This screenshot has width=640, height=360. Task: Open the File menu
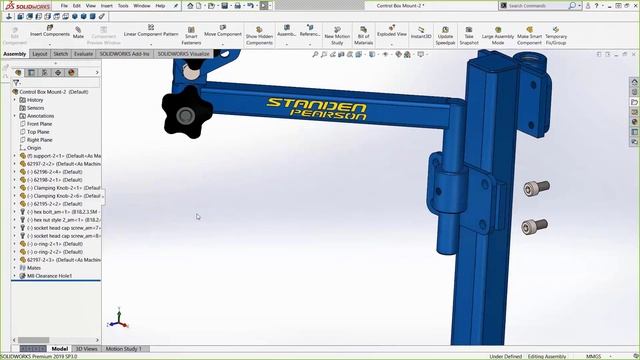click(x=64, y=6)
